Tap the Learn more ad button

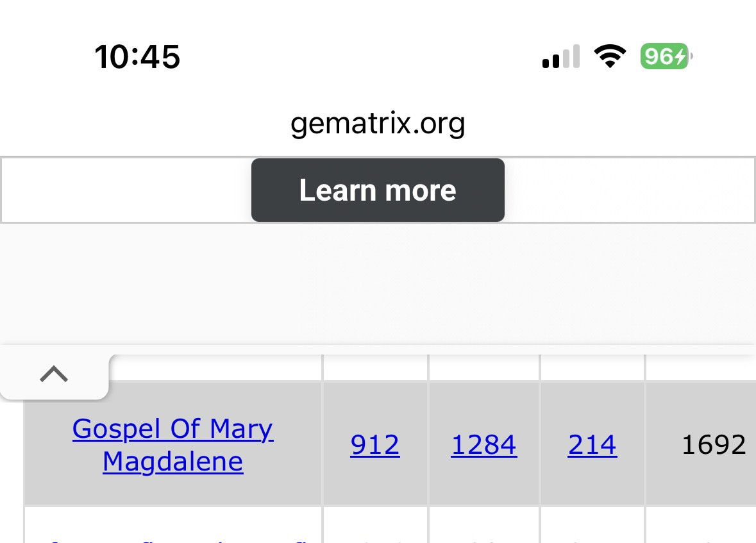[x=378, y=190]
